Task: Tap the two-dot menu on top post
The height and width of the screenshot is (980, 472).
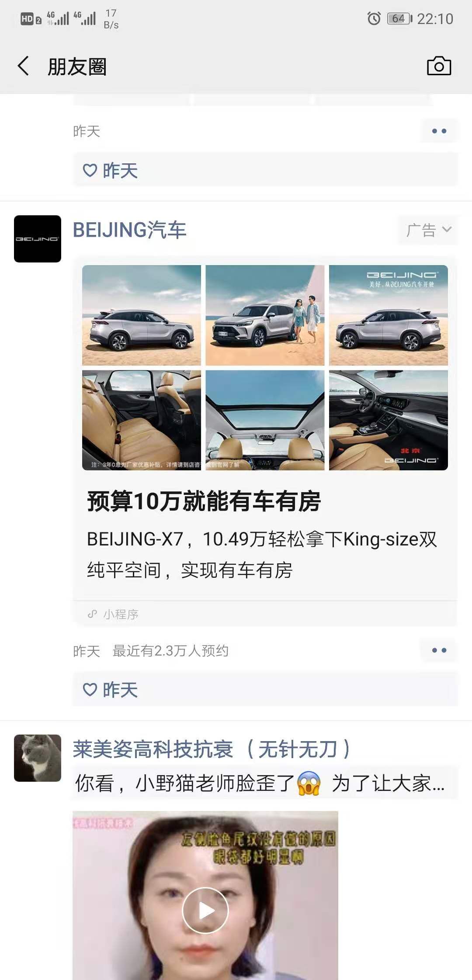Action: [439, 131]
